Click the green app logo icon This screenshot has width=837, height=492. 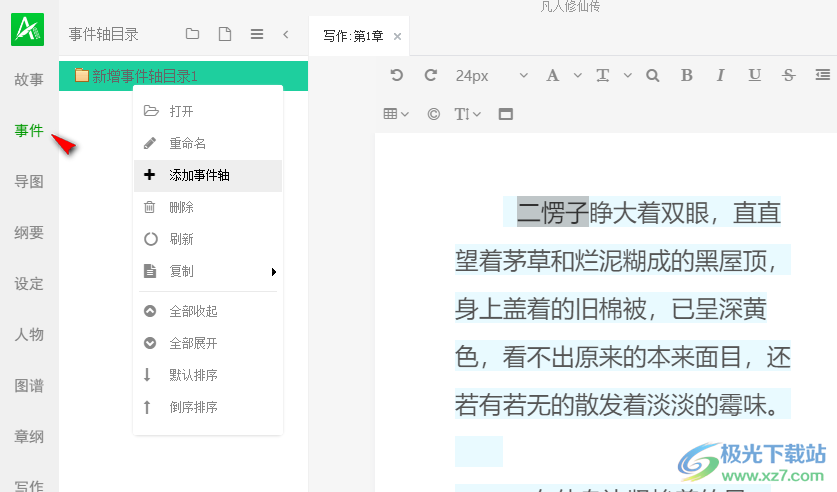[27, 29]
